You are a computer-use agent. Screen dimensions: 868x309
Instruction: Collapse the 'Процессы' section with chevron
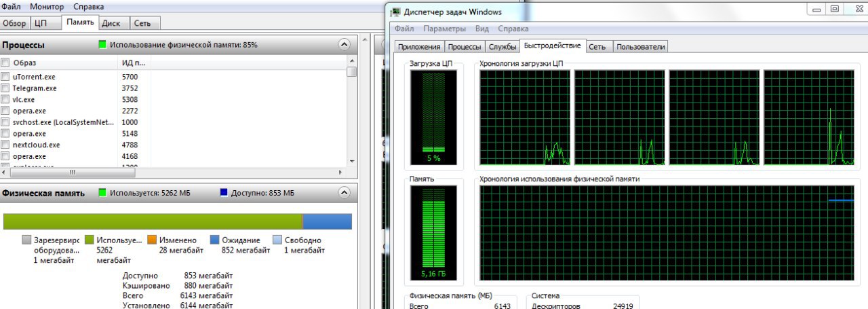(x=344, y=45)
